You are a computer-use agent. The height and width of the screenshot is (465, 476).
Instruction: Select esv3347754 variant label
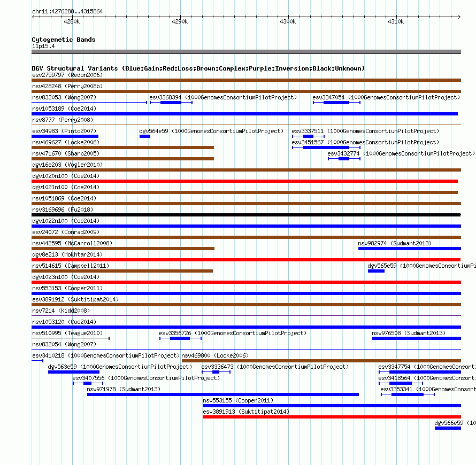point(427,367)
